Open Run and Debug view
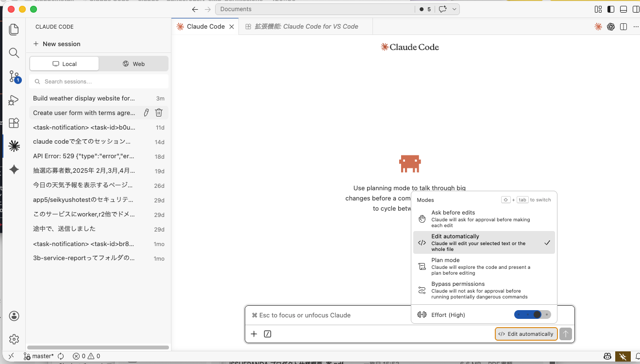 [x=14, y=100]
